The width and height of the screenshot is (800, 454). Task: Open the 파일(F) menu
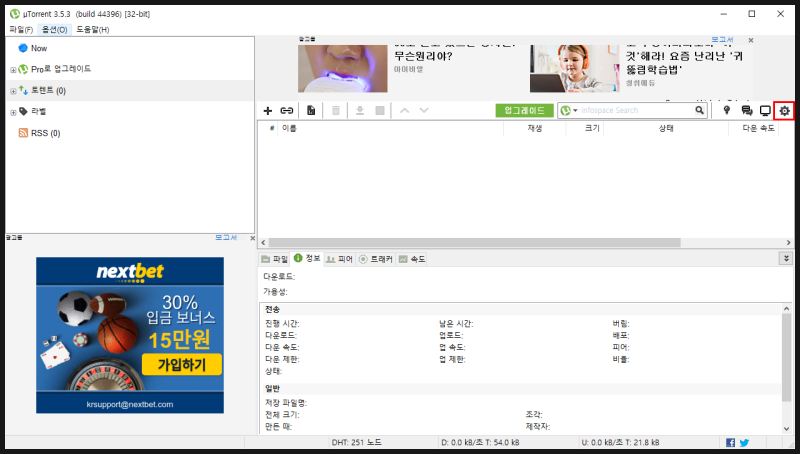coord(21,30)
